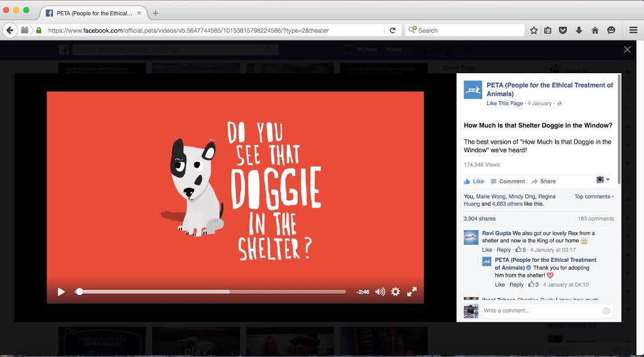Open Top comments sorting dropdown
This screenshot has height=357, width=644.
point(594,196)
